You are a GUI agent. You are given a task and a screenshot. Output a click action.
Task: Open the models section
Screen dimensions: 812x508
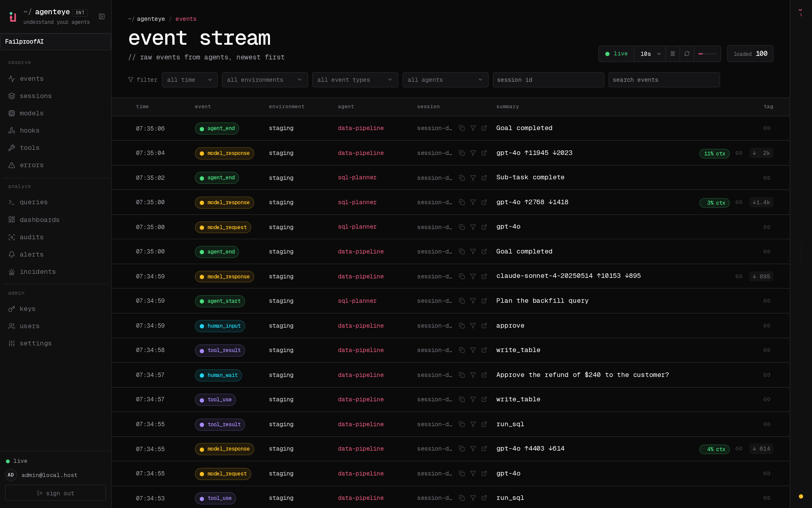pyautogui.click(x=55, y=113)
